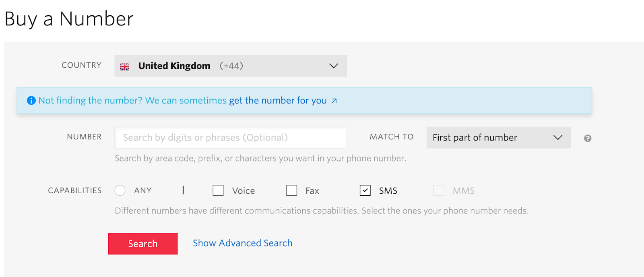Viewport: 644px width, 277px height.
Task: Open Show Advanced Search link
Action: [243, 243]
